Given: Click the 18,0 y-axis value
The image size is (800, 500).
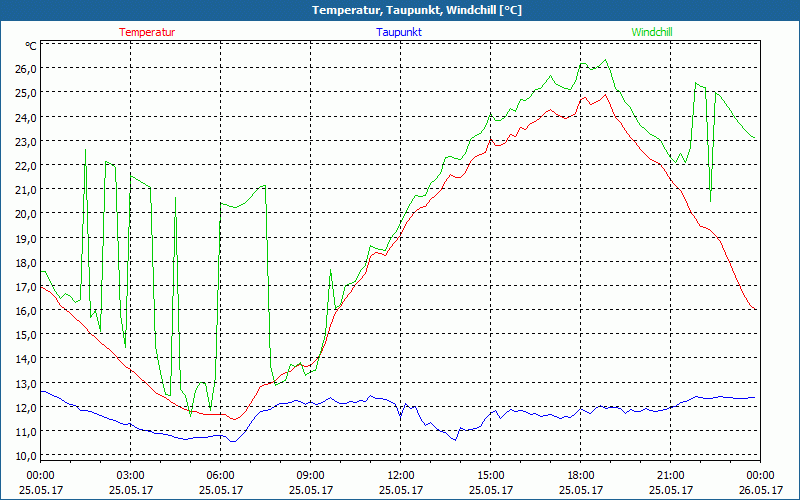Looking at the screenshot, I should [26, 262].
